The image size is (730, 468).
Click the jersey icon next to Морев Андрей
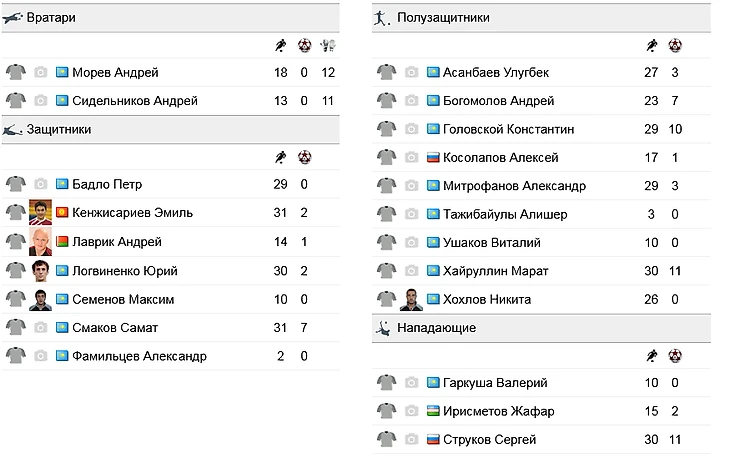[x=15, y=72]
